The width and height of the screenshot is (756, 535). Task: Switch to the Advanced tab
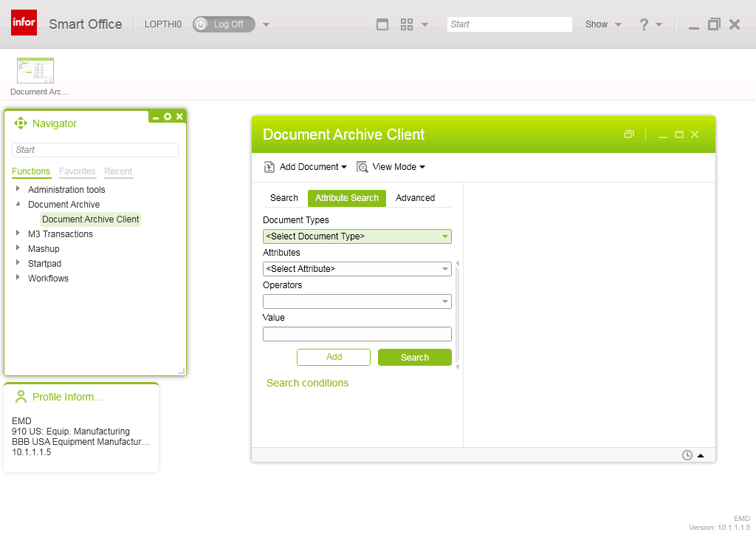click(x=415, y=198)
